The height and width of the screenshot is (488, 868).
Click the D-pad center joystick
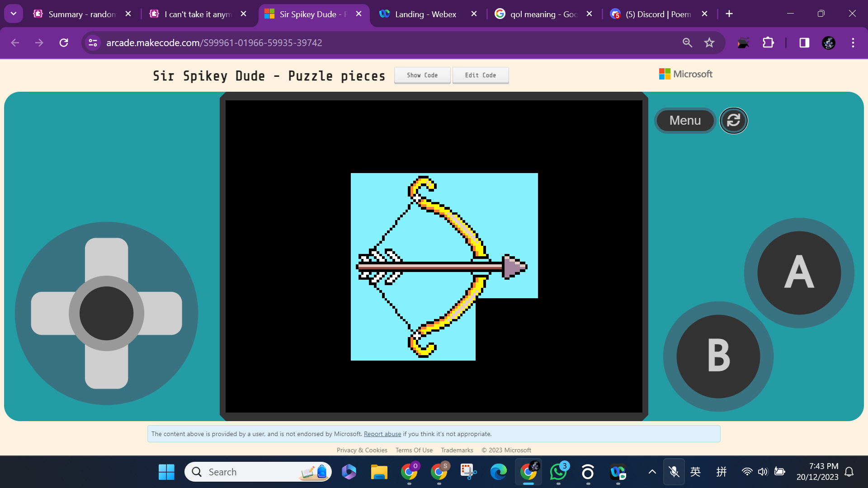tap(107, 313)
